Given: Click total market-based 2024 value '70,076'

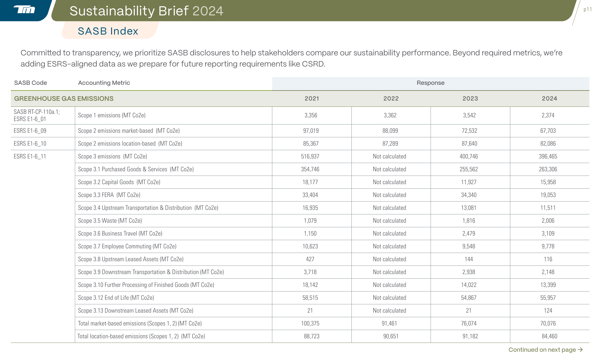Looking at the screenshot, I should [x=548, y=323].
